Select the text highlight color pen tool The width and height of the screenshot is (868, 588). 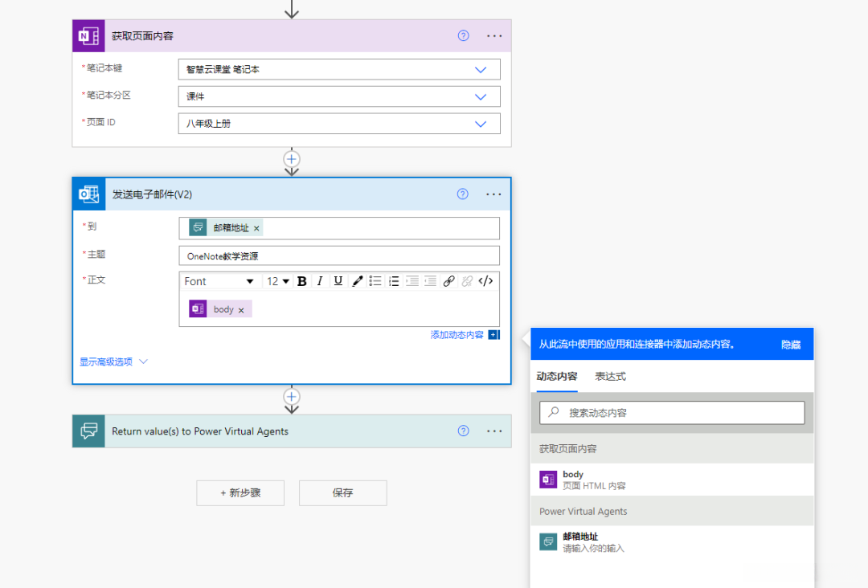point(357,282)
